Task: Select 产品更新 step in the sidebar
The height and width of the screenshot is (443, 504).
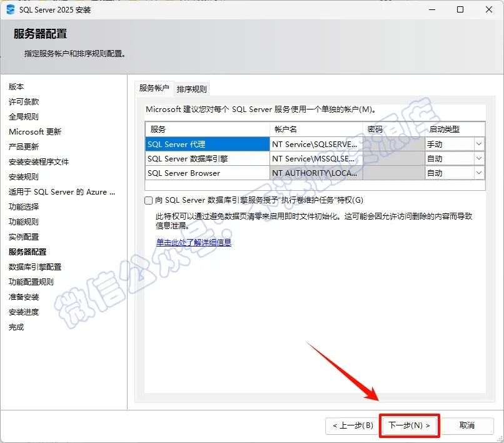Action: tap(24, 146)
